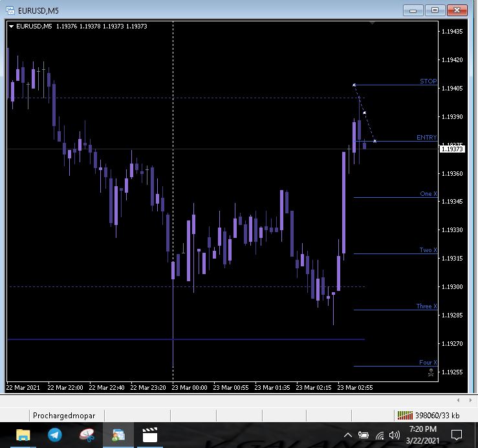Image resolution: width=478 pixels, height=448 pixels.
Task: Show hidden system tray icons
Action: 348,435
